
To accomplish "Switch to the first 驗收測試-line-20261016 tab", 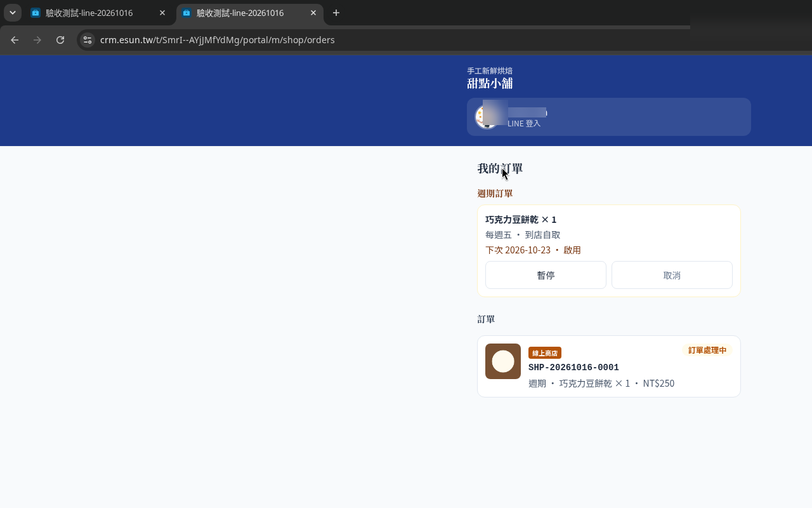I will click(x=89, y=13).
